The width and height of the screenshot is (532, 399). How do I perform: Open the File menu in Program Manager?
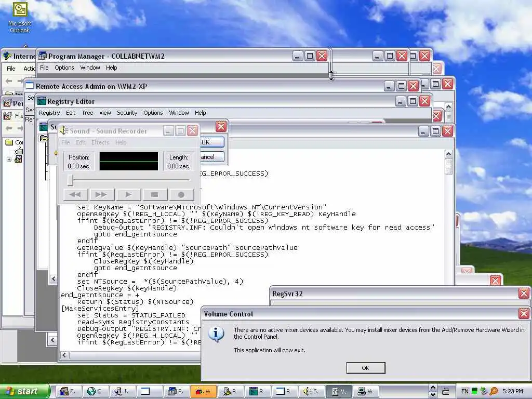44,68
